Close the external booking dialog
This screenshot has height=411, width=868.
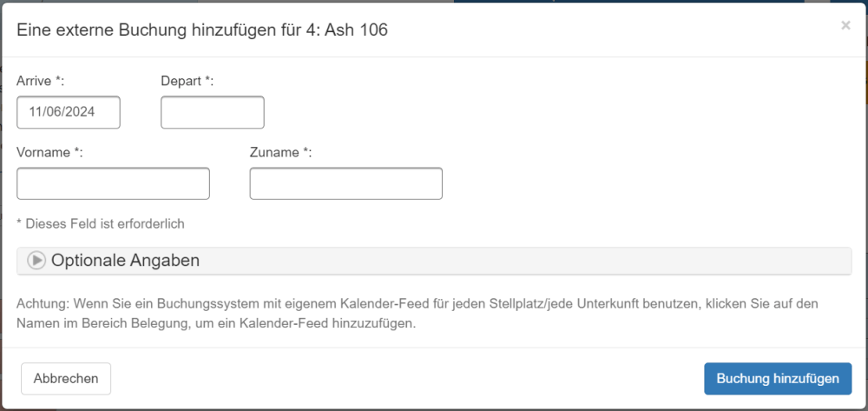pos(845,26)
